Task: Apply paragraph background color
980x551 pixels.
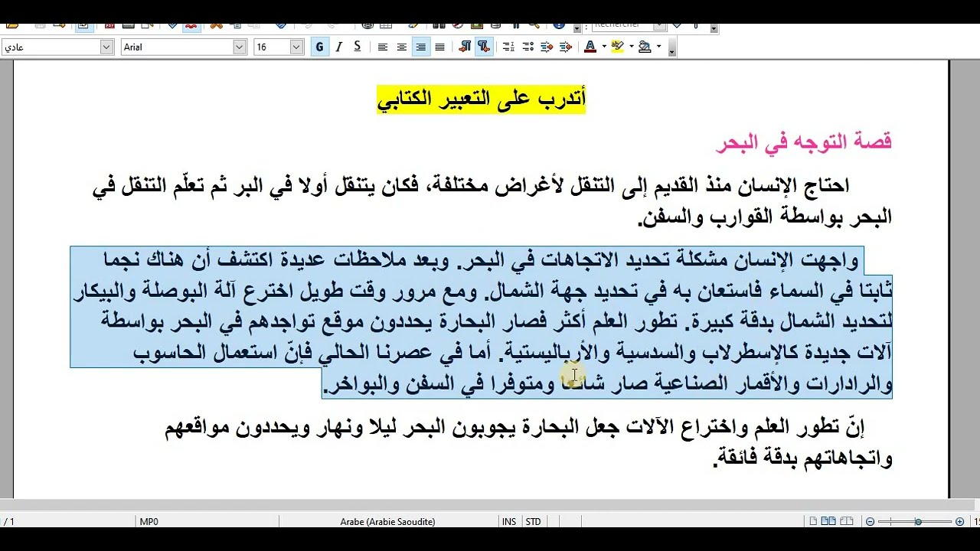Action: 645,47
